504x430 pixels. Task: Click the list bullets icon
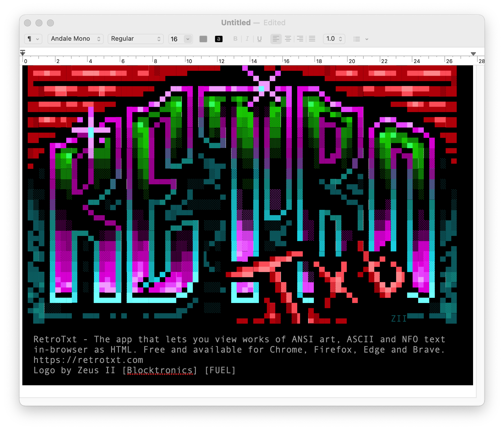(x=357, y=39)
